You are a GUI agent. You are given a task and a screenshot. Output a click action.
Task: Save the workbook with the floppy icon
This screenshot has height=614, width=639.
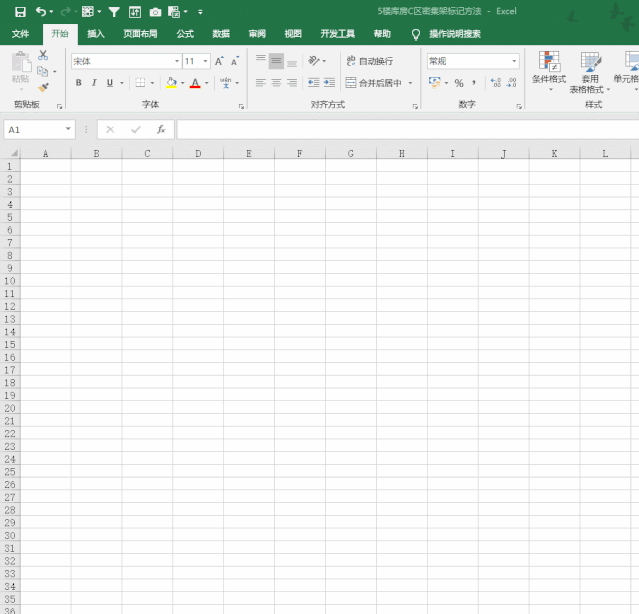click(20, 11)
